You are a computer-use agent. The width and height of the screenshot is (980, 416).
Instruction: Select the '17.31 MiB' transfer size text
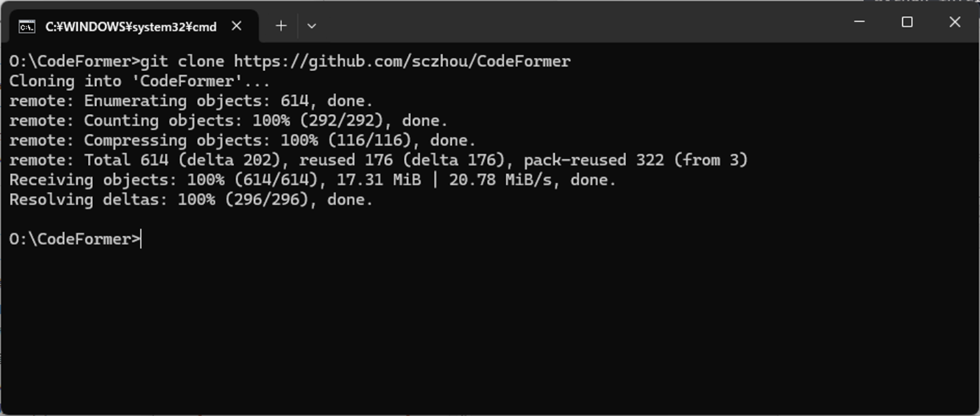pyautogui.click(x=379, y=179)
